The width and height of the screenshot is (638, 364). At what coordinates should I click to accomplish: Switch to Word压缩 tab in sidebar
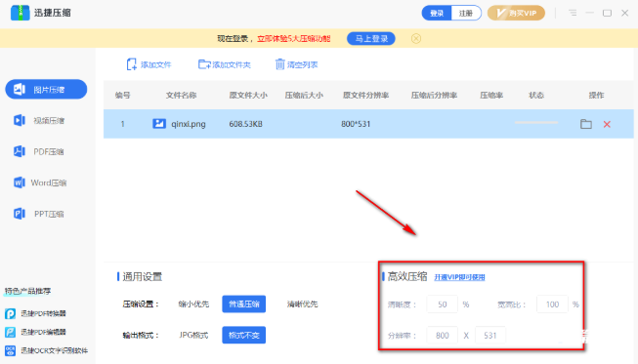tap(40, 182)
